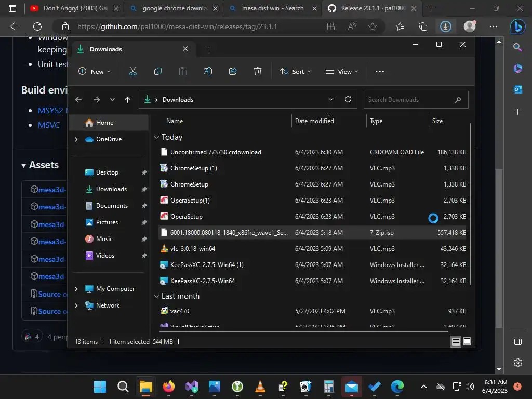532x399 pixels.
Task: Click the browser page vertical scrollbar
Action: point(499,248)
